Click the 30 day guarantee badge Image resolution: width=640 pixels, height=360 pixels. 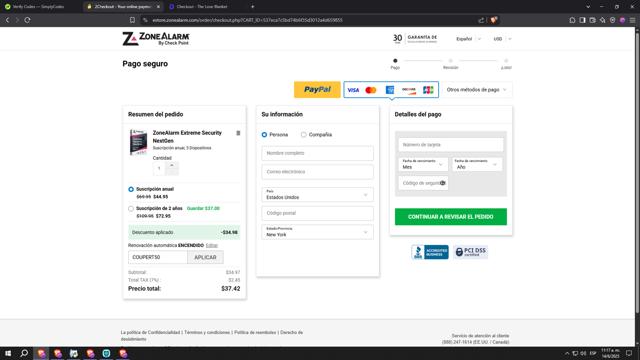click(415, 39)
